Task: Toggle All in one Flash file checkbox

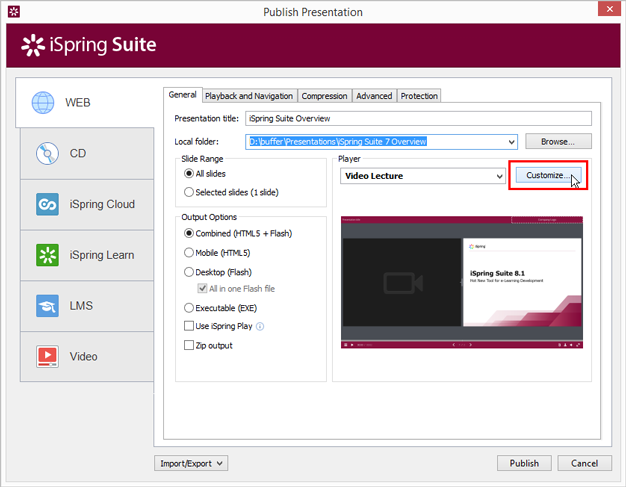Action: [202, 288]
